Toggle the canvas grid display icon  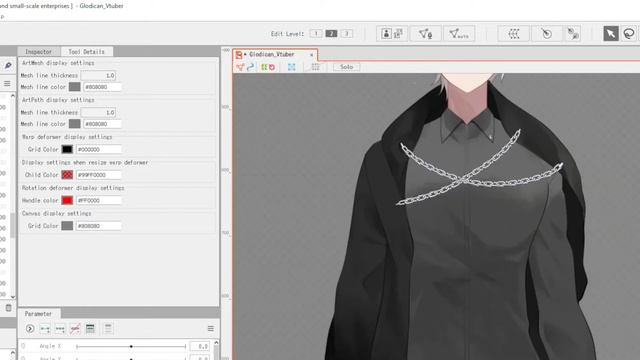(x=315, y=67)
